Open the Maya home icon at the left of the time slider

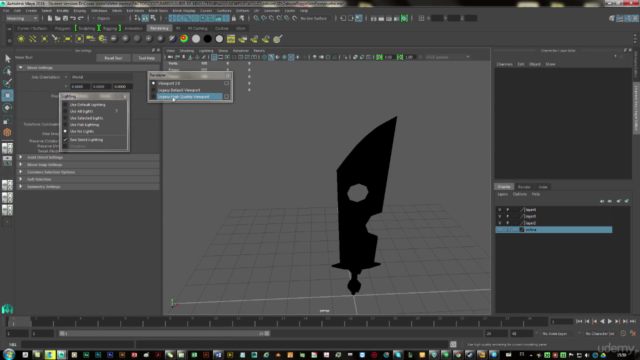(7, 309)
